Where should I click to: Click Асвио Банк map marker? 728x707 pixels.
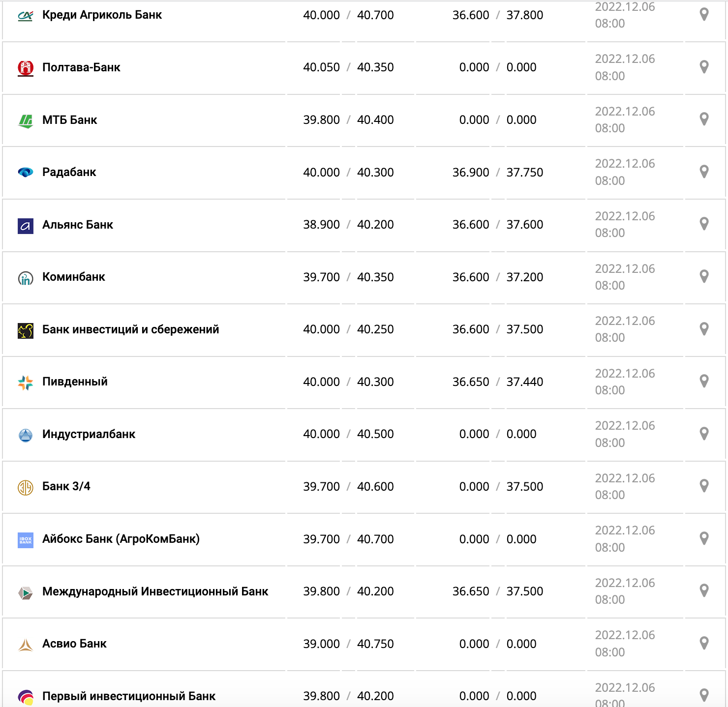click(704, 643)
